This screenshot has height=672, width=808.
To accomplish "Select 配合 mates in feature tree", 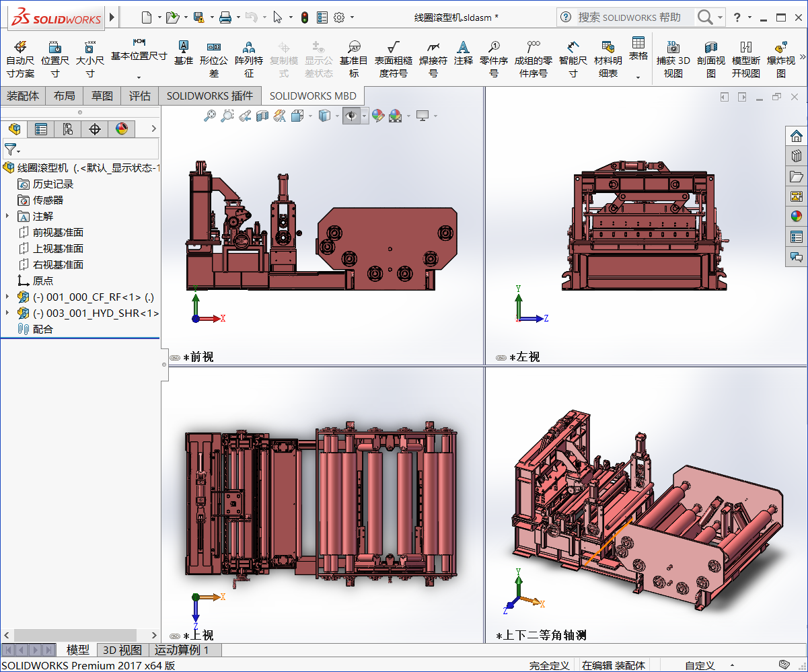I will (x=35, y=329).
